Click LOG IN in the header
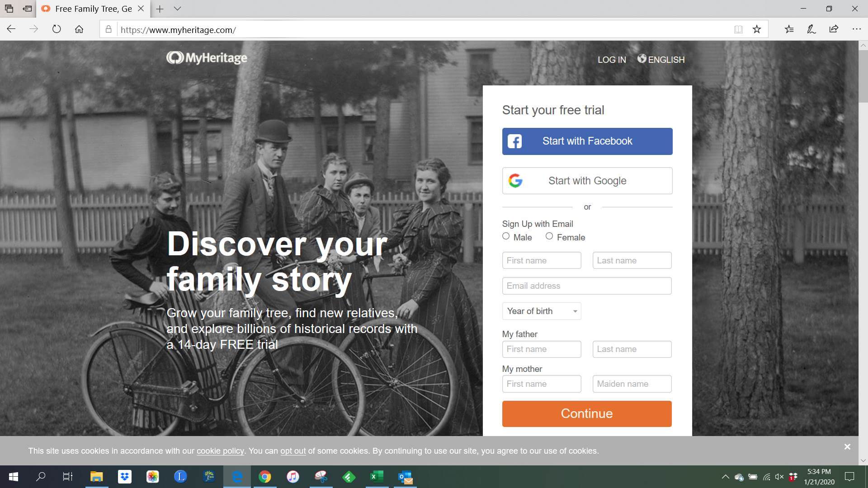 point(612,60)
